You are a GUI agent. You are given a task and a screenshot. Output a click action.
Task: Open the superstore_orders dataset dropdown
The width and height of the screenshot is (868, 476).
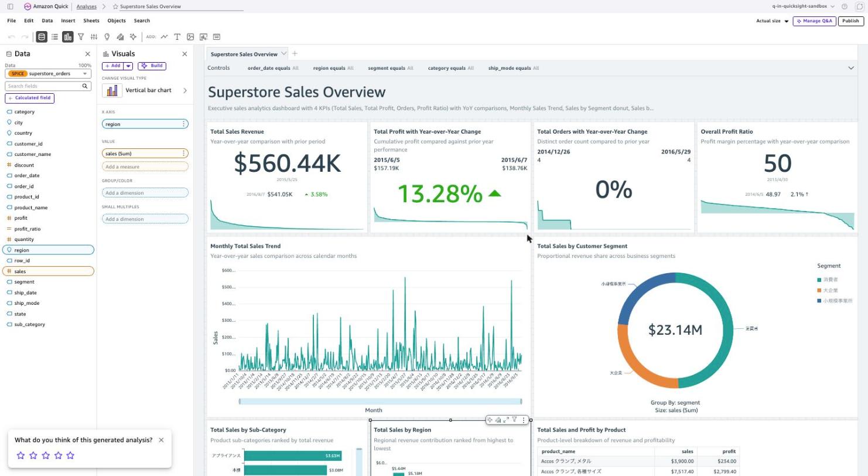coord(49,74)
